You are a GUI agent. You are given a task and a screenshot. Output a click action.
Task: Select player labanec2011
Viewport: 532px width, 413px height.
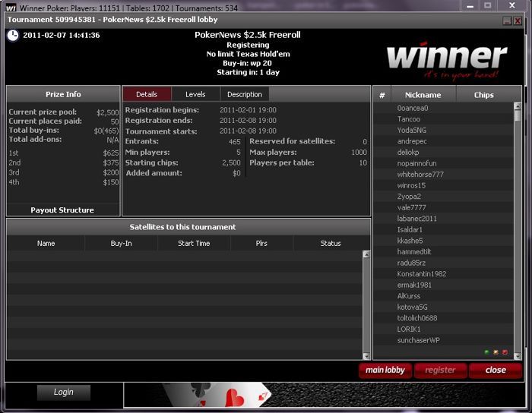point(443,219)
